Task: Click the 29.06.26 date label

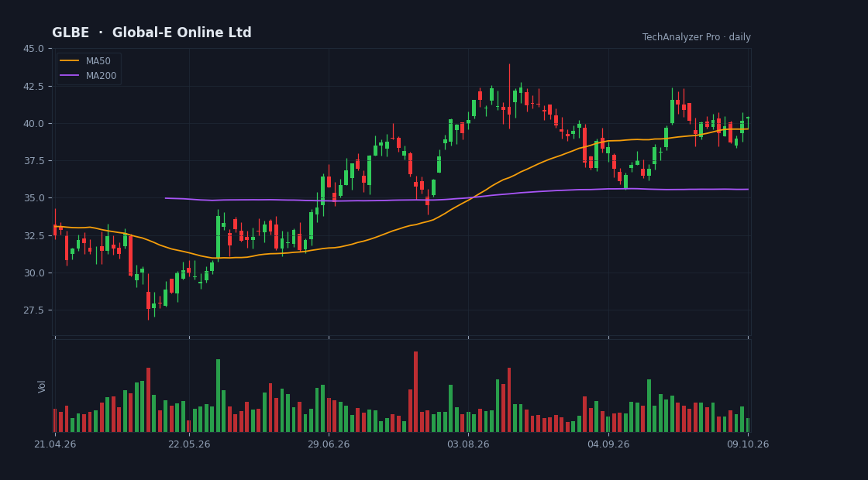Action: (x=329, y=444)
